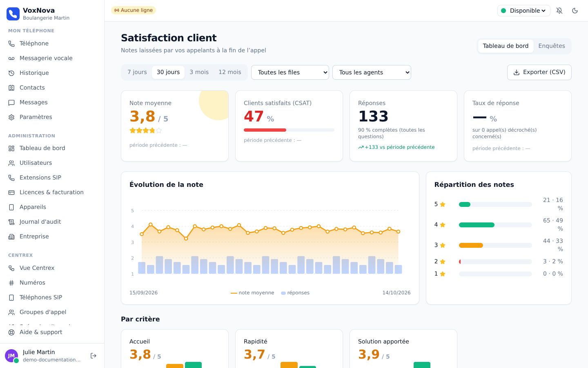Click the 'note moyenne' chart legend

coord(252,293)
